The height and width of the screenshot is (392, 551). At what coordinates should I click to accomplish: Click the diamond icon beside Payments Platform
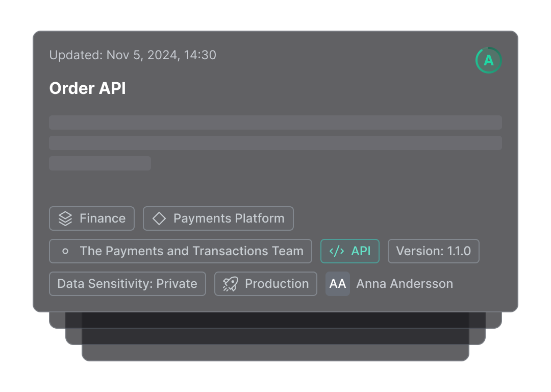[x=159, y=218]
